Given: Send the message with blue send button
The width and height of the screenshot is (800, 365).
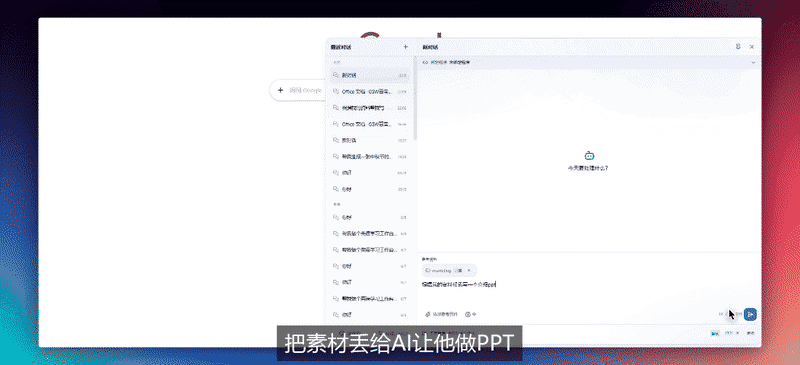Looking at the screenshot, I should coord(750,314).
